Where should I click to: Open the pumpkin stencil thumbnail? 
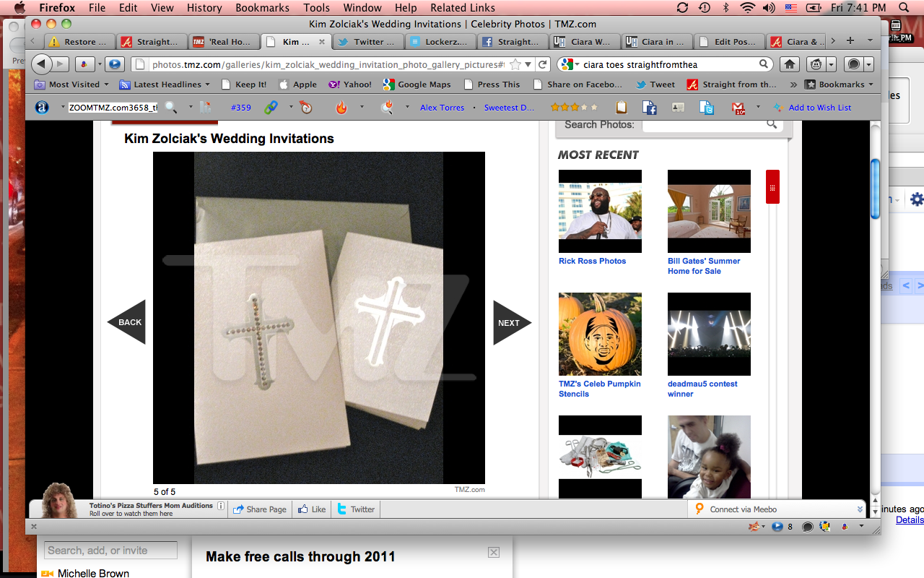click(600, 334)
